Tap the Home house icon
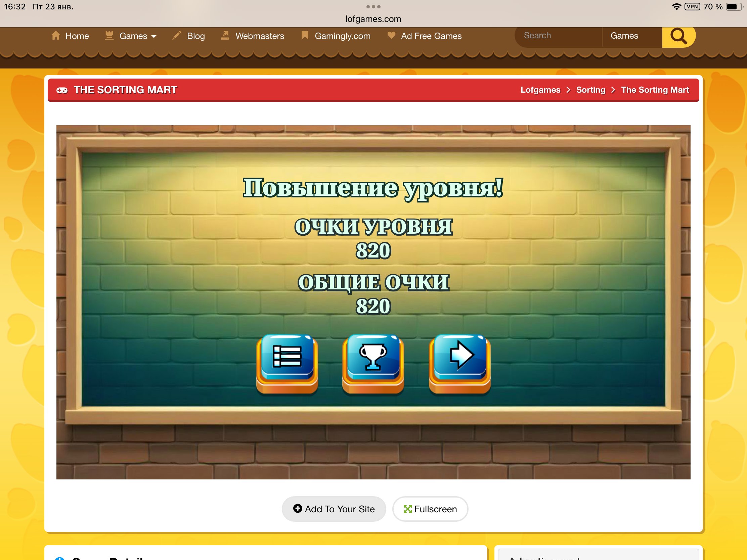The image size is (747, 560). (x=56, y=36)
